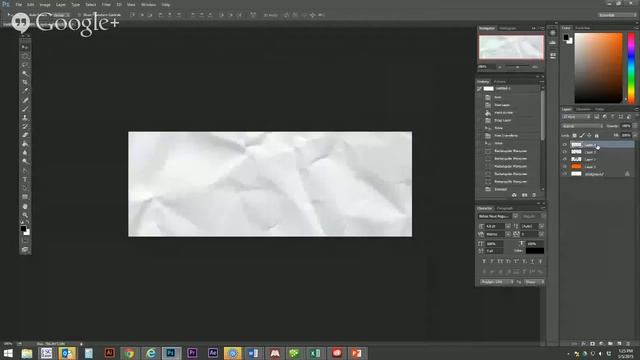Screen dimensions: 640x360
Task: Select the Rectangle shape tool
Action: (x=25, y=197)
